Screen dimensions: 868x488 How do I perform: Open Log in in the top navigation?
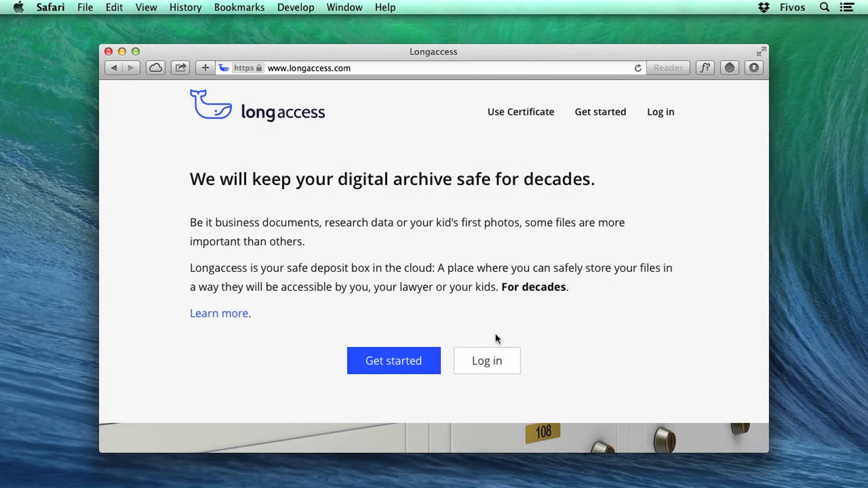[x=661, y=112]
